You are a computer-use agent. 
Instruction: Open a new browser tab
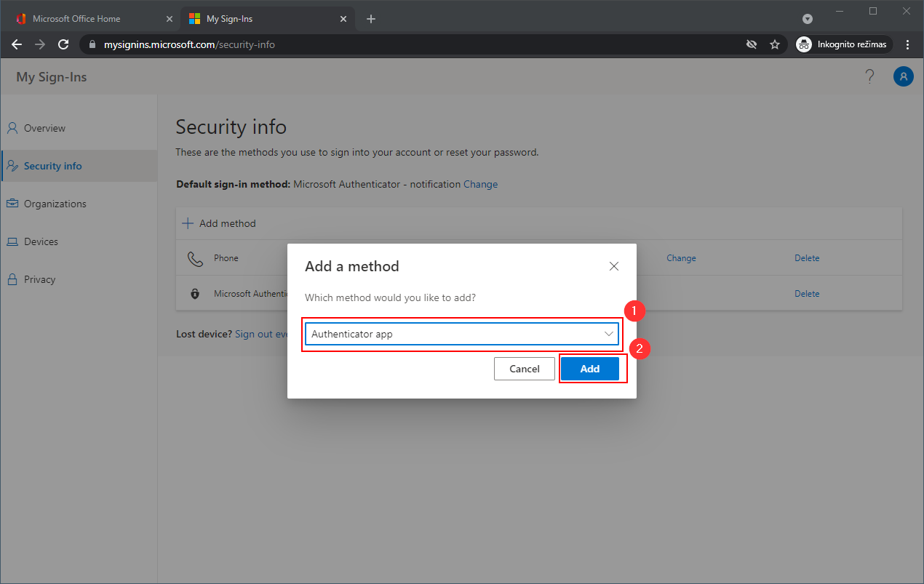pyautogui.click(x=371, y=19)
